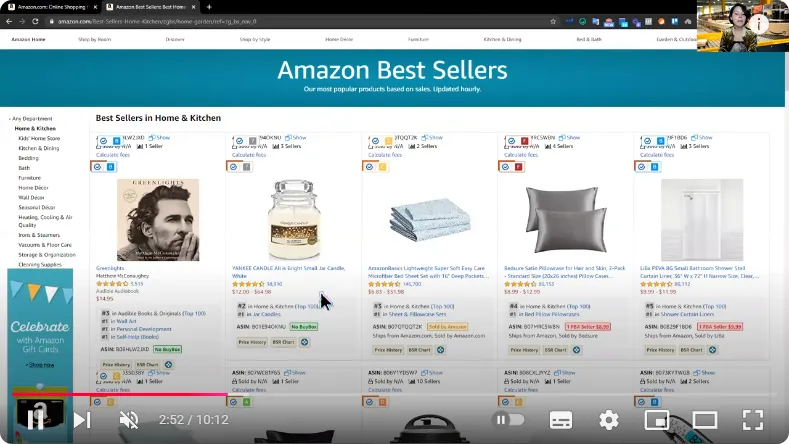789x444 pixels.
Task: Enter fullscreen mode
Action: (x=752, y=420)
